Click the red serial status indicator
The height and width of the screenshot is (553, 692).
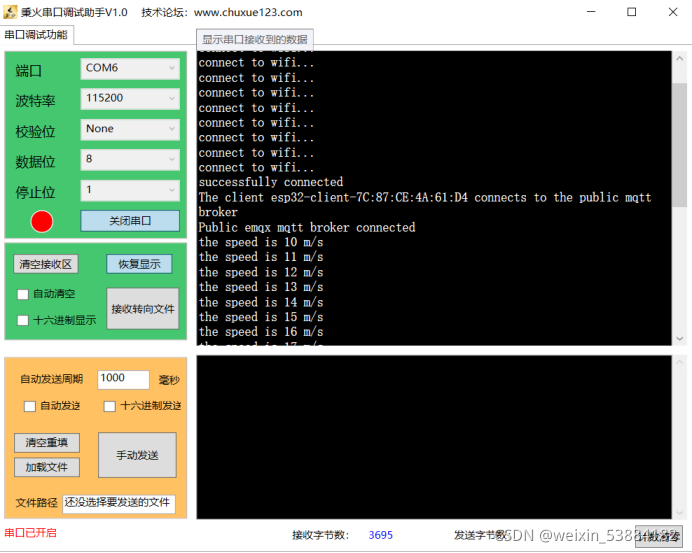coord(42,222)
